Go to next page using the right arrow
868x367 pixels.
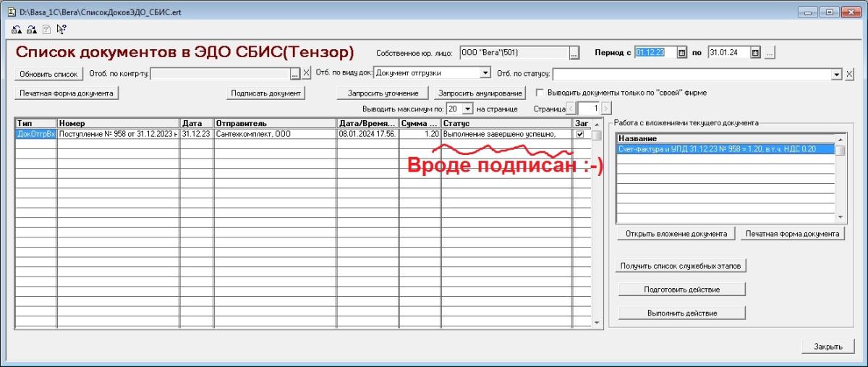point(605,109)
